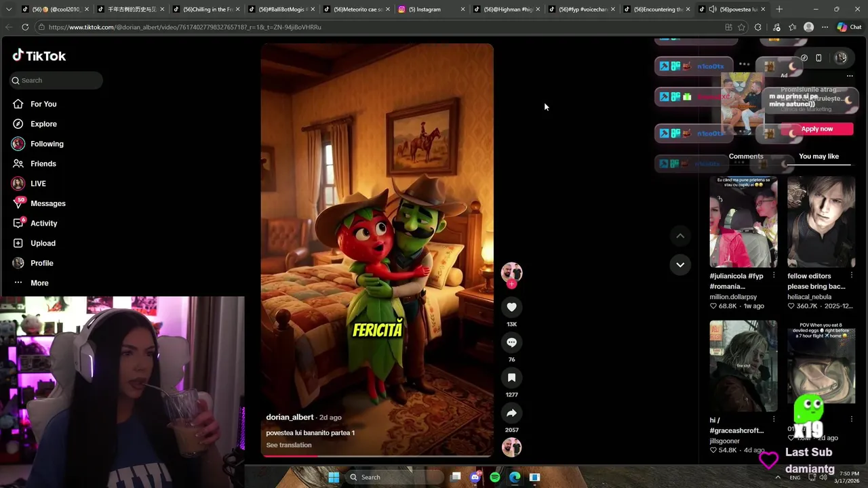Click the browser back arrow

(x=8, y=27)
